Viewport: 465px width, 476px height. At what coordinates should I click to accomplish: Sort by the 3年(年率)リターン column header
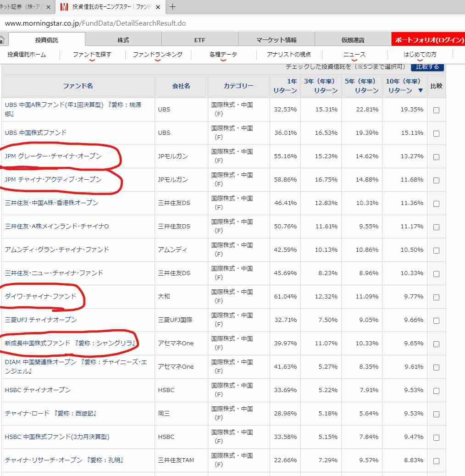(x=321, y=86)
